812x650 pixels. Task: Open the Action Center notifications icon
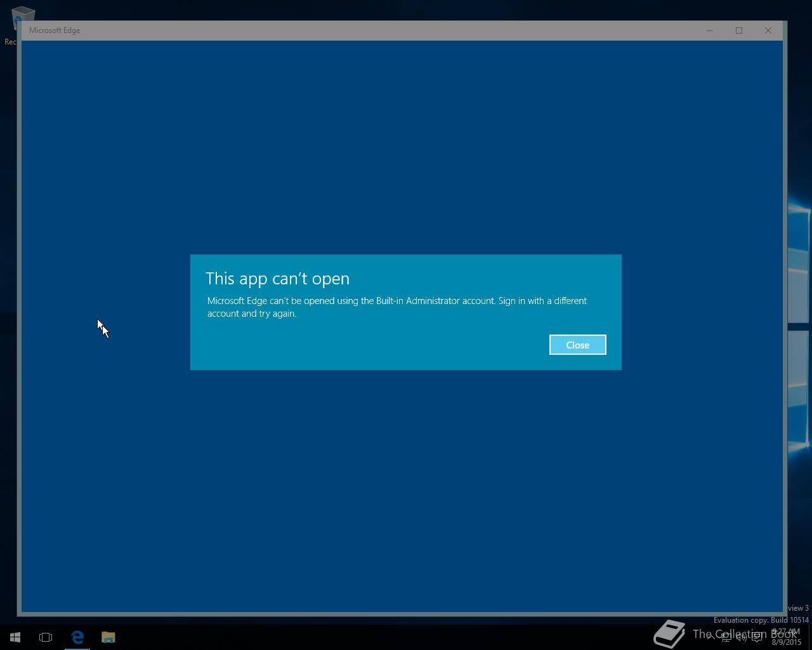point(756,637)
